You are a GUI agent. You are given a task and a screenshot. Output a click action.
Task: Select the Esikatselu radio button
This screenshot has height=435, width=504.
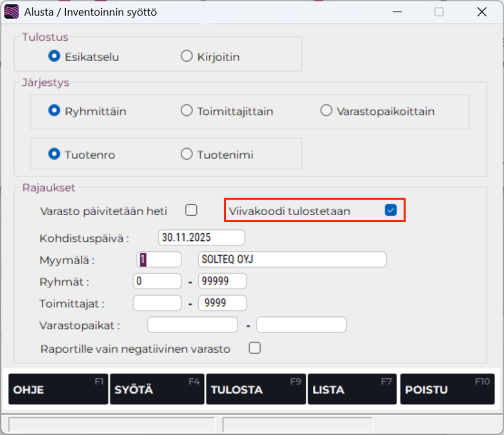(x=54, y=57)
